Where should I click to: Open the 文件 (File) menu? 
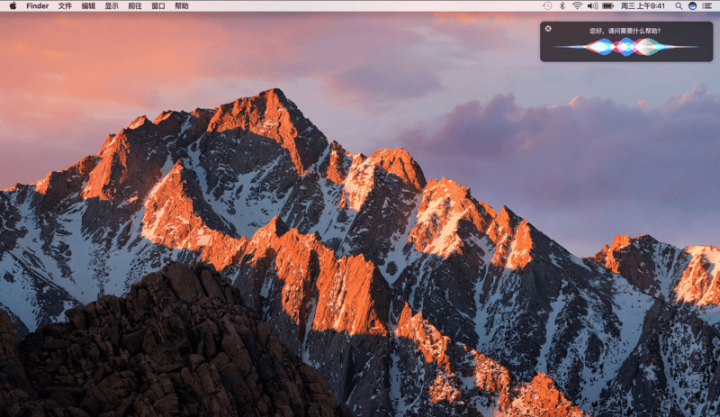click(65, 6)
